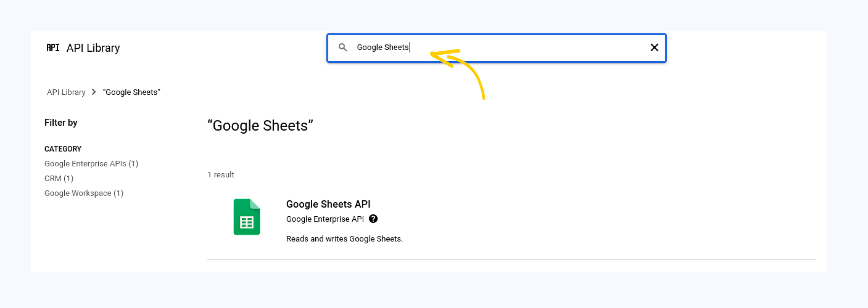Image resolution: width=868 pixels, height=308 pixels.
Task: Filter by Google Workspace category
Action: pyautogui.click(x=84, y=193)
